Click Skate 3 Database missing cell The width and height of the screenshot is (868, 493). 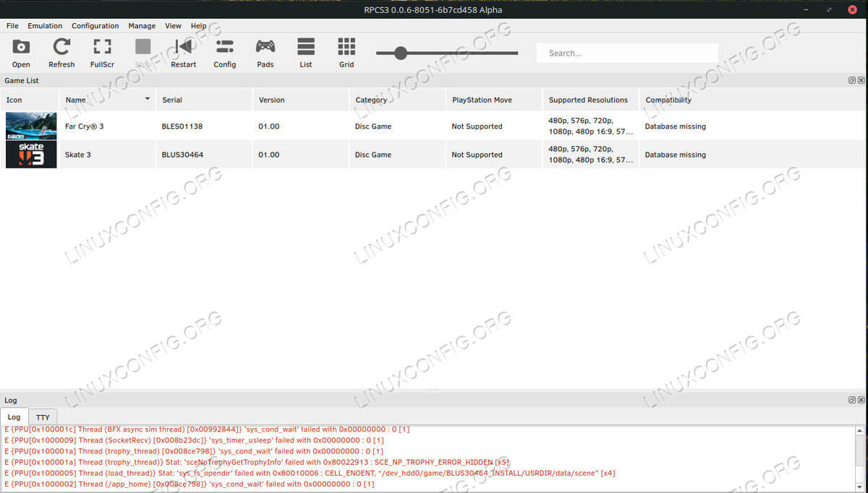point(753,155)
